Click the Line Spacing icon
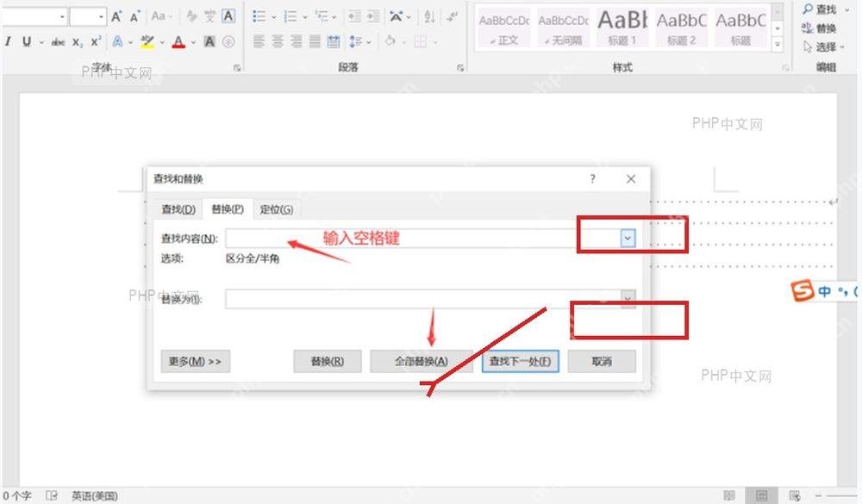The width and height of the screenshot is (862, 504). [x=356, y=41]
